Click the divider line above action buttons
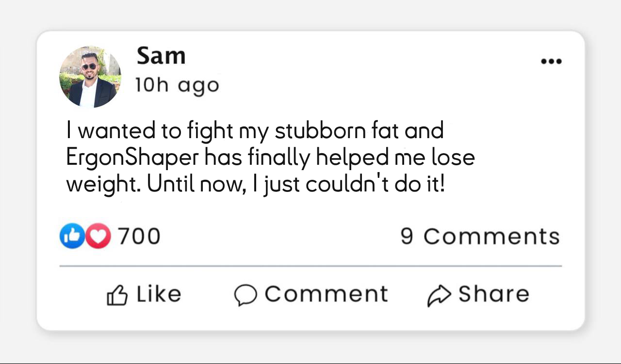 point(310,266)
